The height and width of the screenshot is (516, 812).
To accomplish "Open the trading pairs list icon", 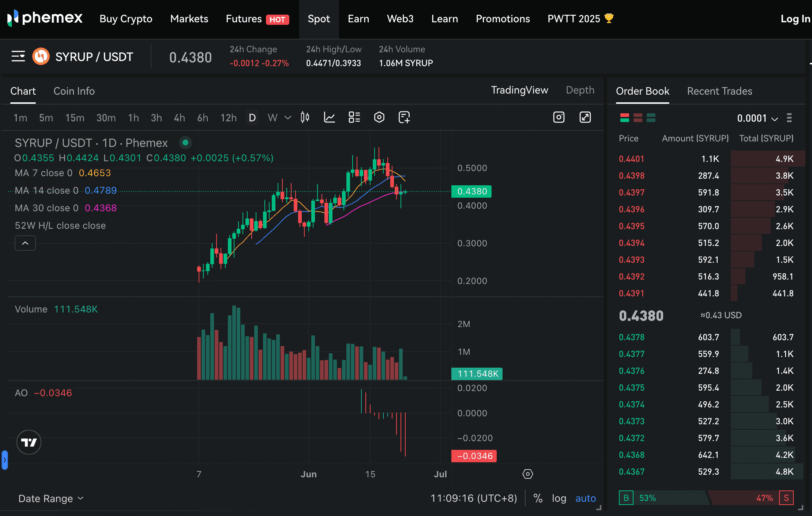I will (x=18, y=57).
